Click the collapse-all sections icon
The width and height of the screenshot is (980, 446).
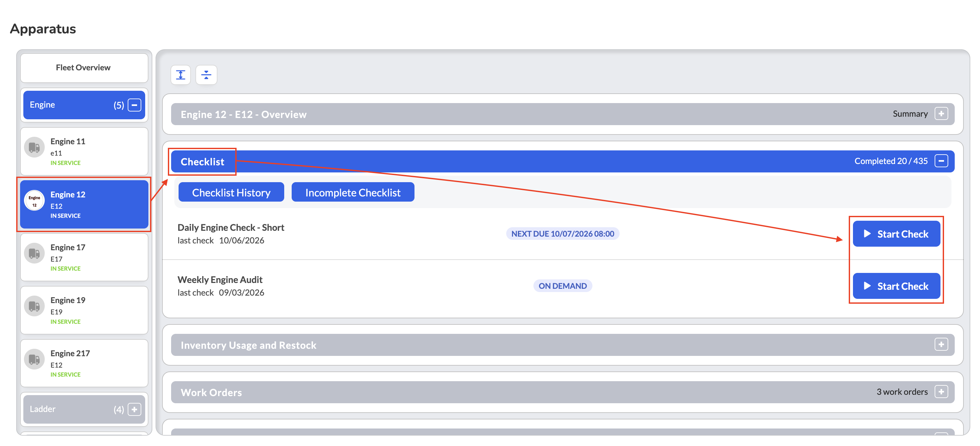click(206, 75)
